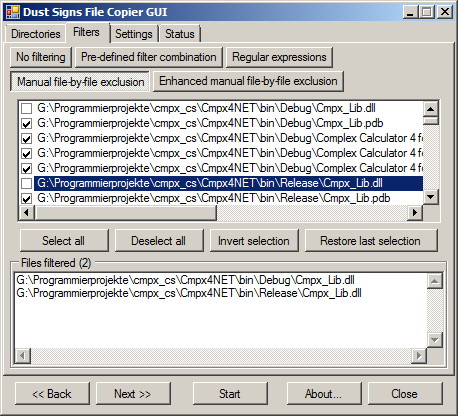
Task: Click the file list scroll down arrow
Action: click(x=430, y=197)
